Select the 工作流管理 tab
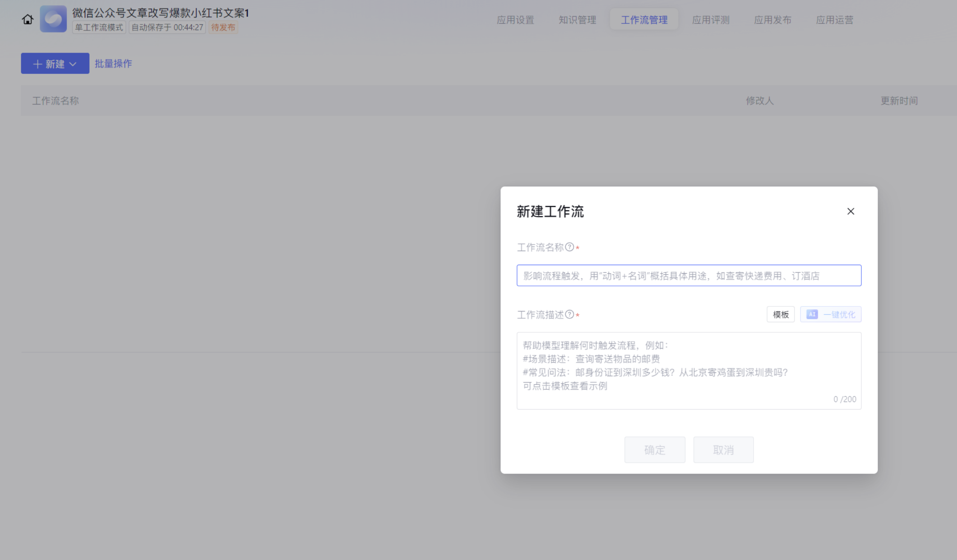Image resolution: width=957 pixels, height=560 pixels. tap(644, 20)
